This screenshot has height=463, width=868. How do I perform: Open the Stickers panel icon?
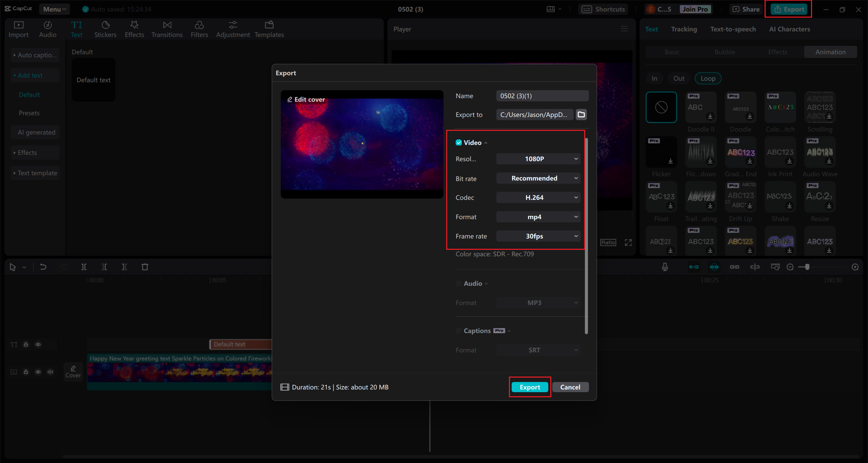click(x=105, y=25)
